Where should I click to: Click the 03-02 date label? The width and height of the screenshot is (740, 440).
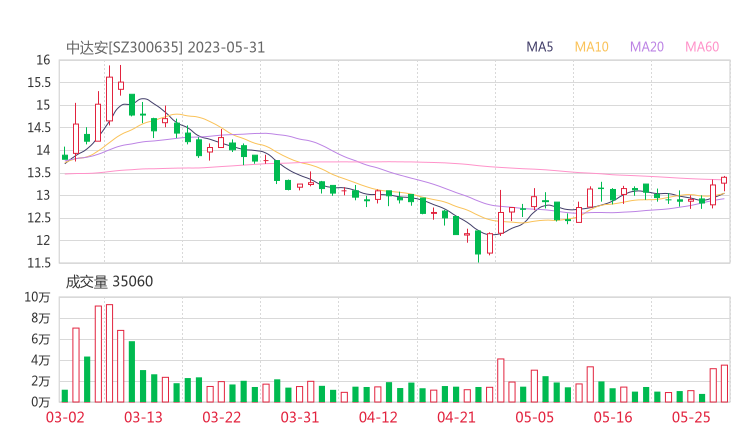[65, 417]
